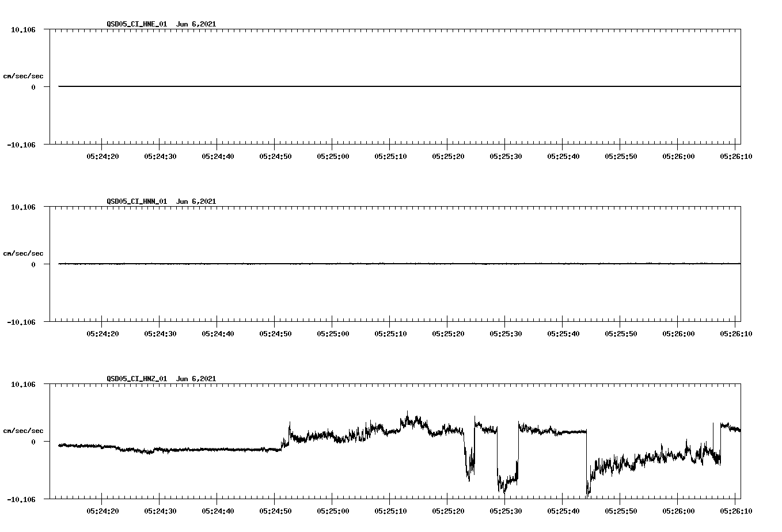Image resolution: width=782 pixels, height=532 pixels.
Task: Click the 05:24:40 time label under HNN plot
Action: [218, 333]
